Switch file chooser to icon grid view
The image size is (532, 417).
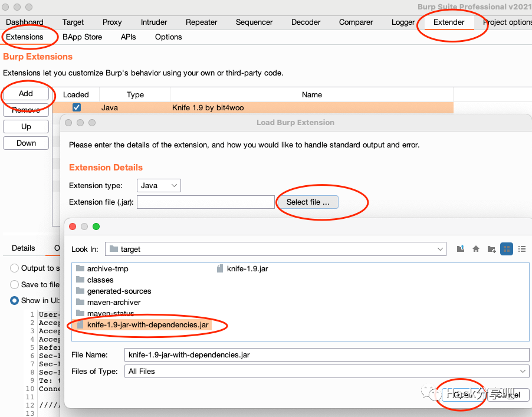(x=507, y=249)
